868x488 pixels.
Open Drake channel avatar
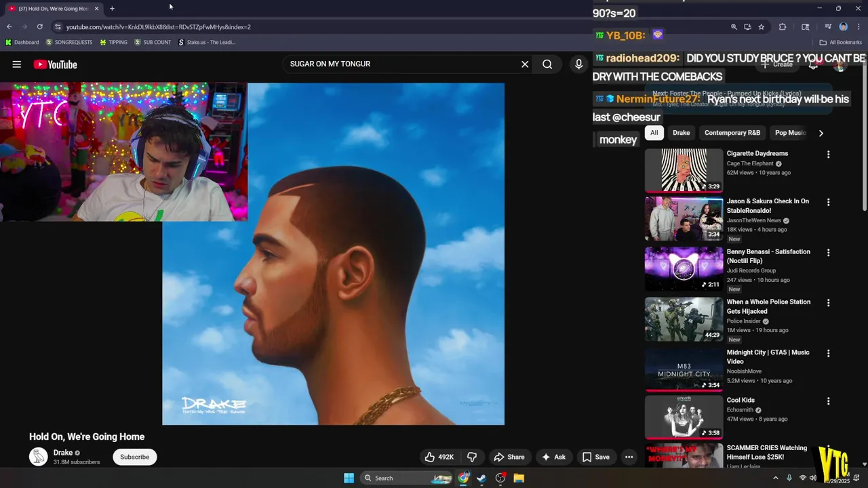point(39,457)
